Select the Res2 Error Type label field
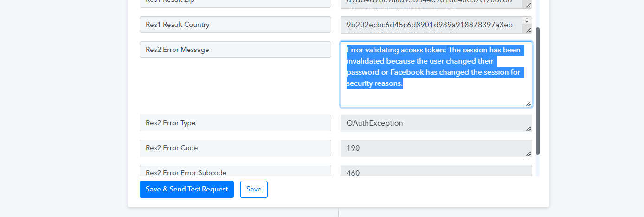 tap(235, 123)
